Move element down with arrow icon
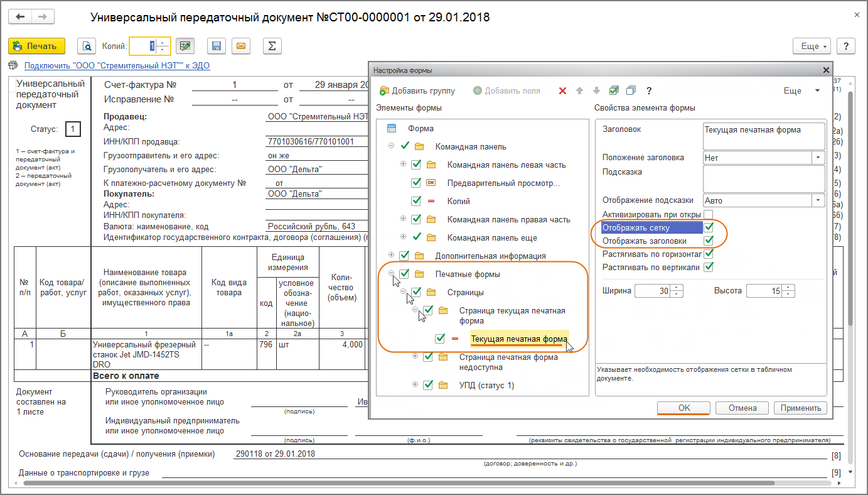868x495 pixels. coord(597,90)
